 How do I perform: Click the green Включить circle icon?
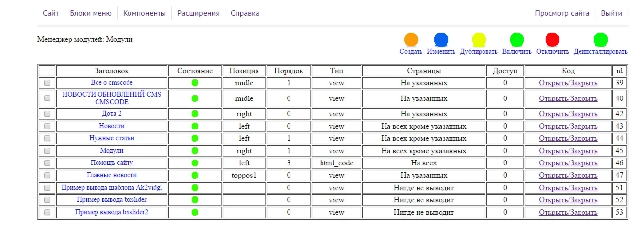tap(516, 40)
